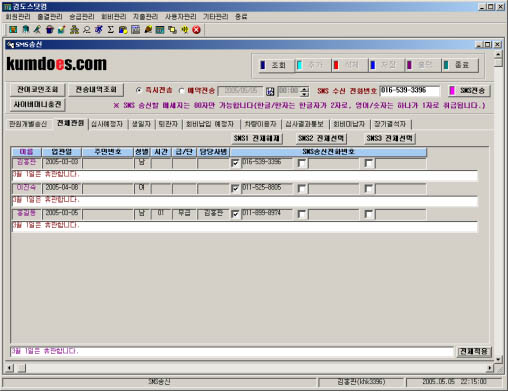Open the 사용자관리 menu

pos(181,17)
